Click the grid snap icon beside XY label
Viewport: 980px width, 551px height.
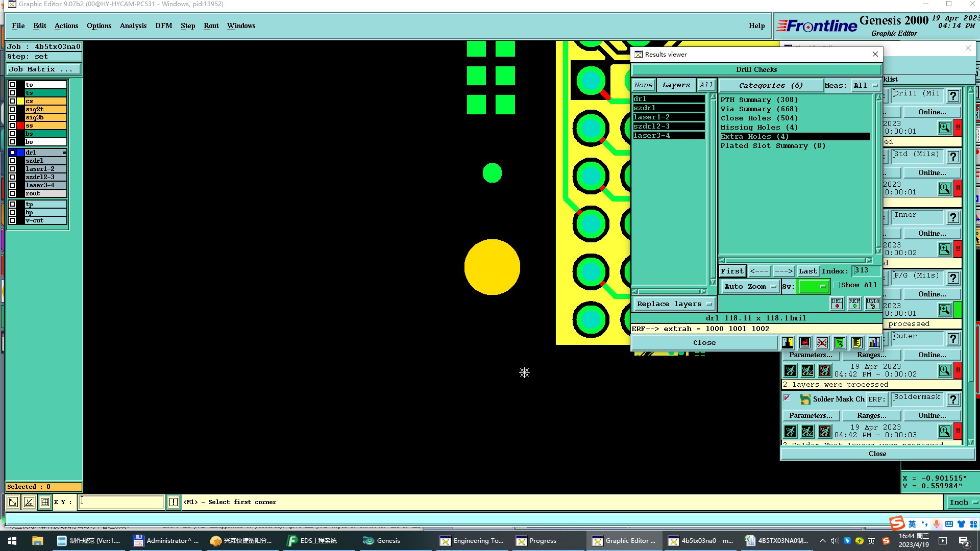[x=45, y=502]
